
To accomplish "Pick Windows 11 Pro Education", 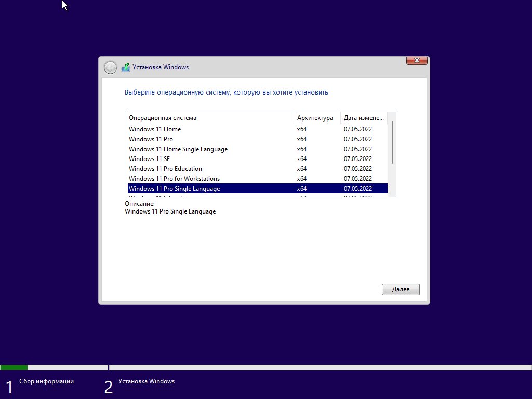I will 258,169.
